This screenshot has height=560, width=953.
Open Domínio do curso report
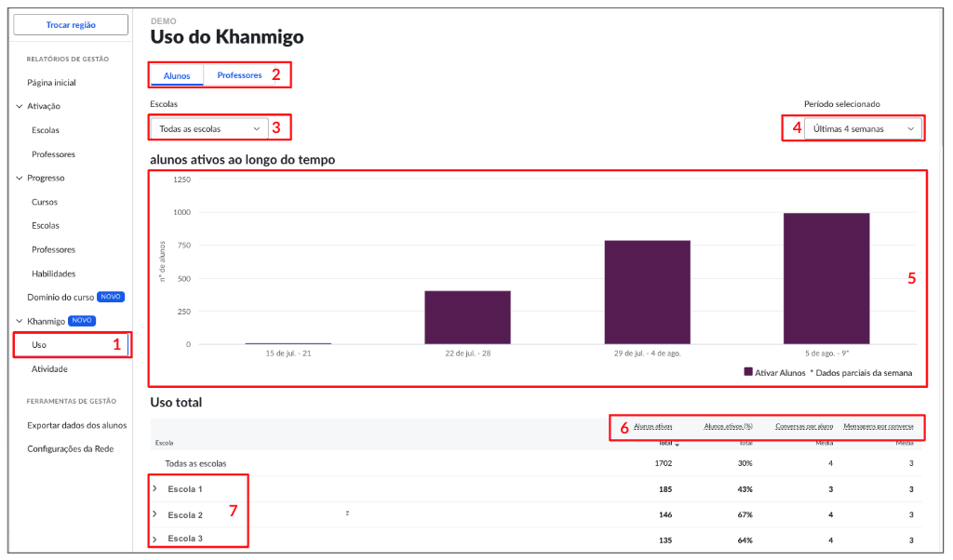(x=60, y=297)
